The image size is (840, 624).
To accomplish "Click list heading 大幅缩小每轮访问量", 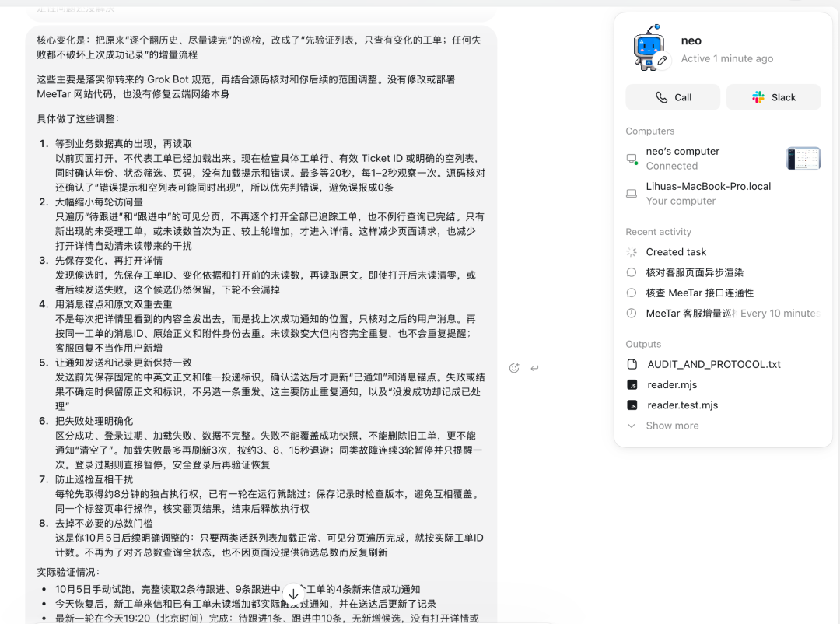I will pos(99,202).
